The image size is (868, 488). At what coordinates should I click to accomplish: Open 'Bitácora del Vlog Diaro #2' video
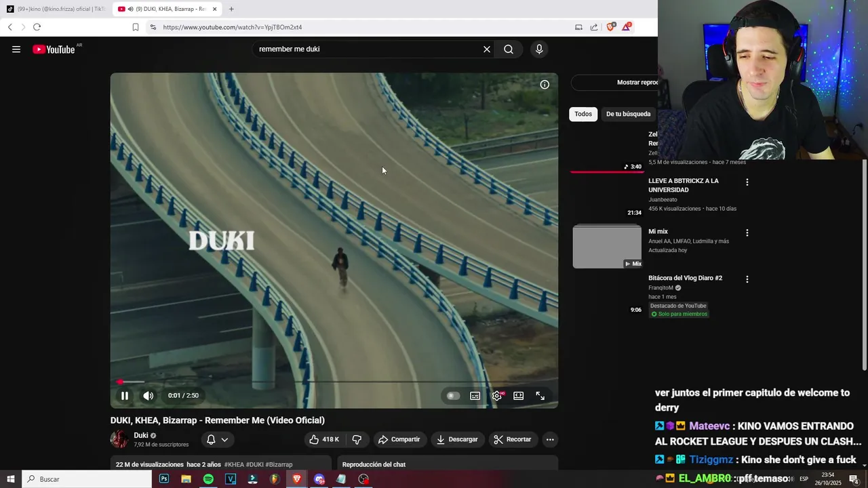point(685,278)
